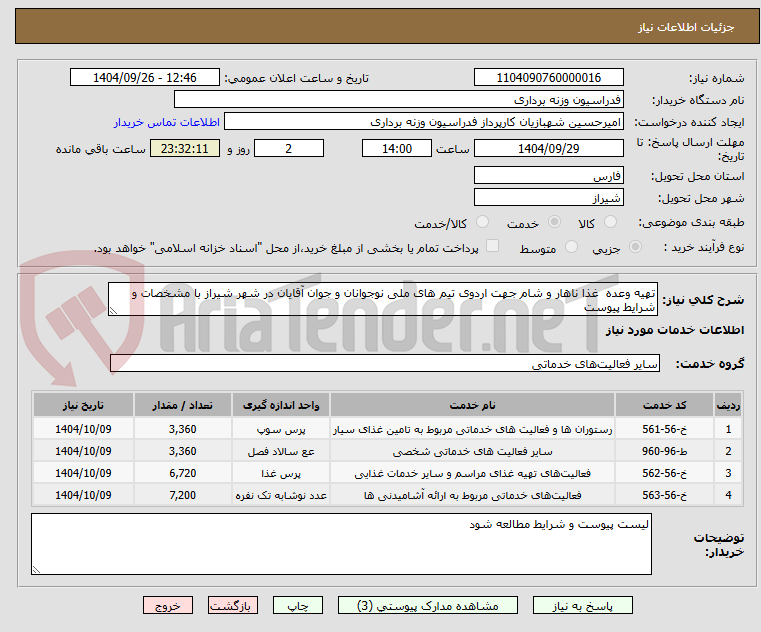Click unit cell عع سالاد فصل
The height and width of the screenshot is (632, 761).
pyautogui.click(x=281, y=452)
